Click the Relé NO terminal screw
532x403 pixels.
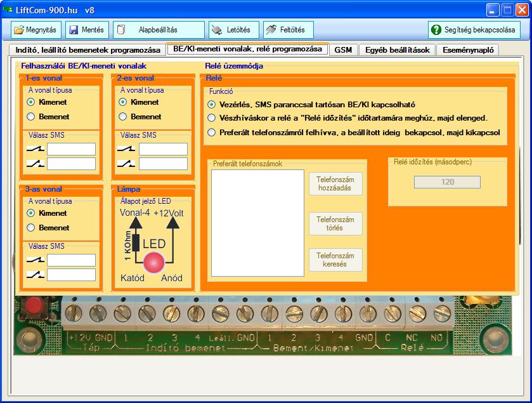tap(442, 314)
